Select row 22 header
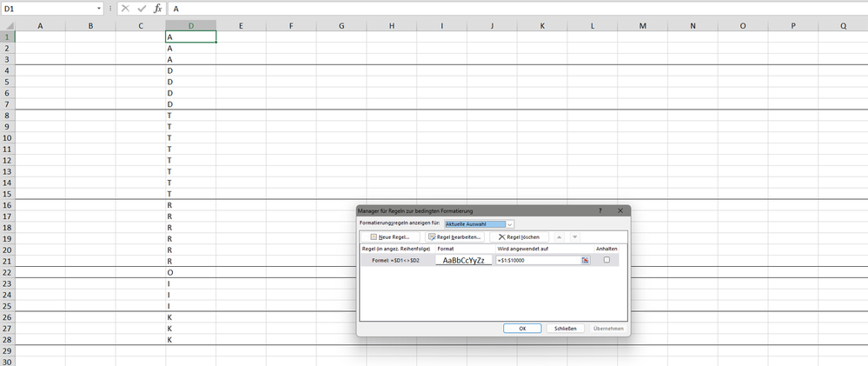The height and width of the screenshot is (366, 868). click(8, 272)
